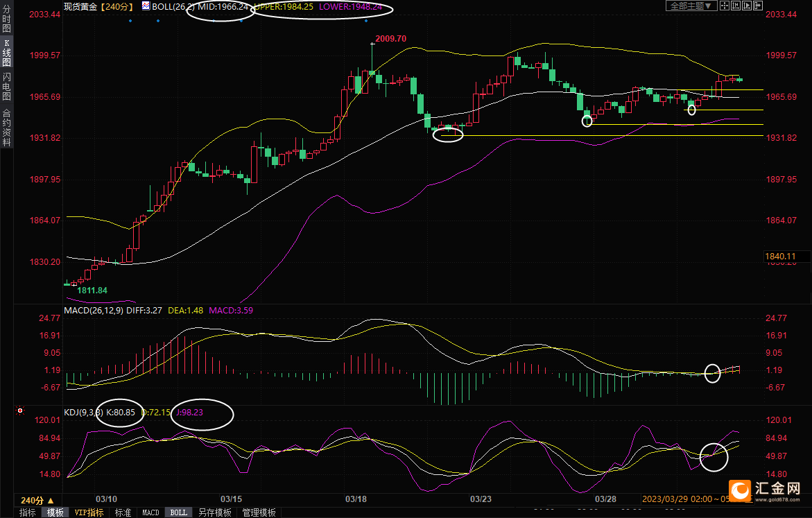Switch to the 合约资料 side tab

coord(7,128)
